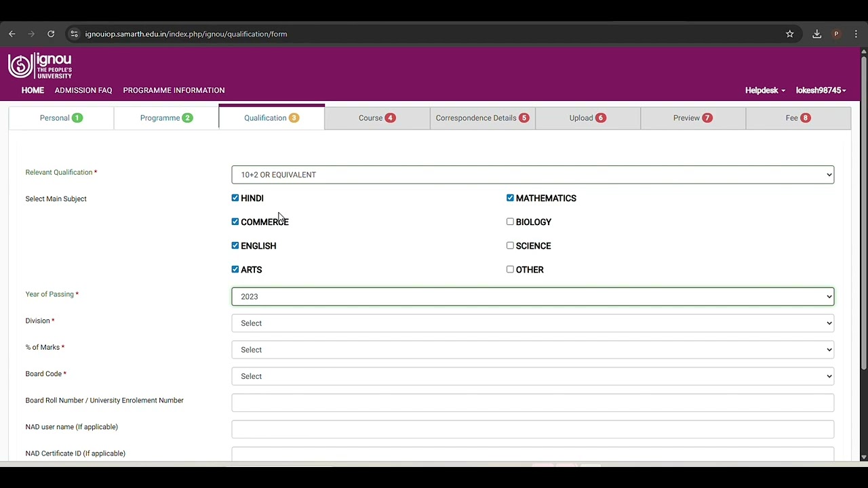Click the NAD user name input field
868x488 pixels.
(x=532, y=429)
